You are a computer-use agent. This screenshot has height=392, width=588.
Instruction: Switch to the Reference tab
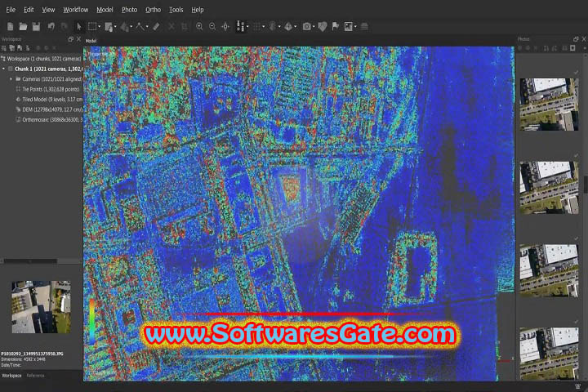coord(35,376)
